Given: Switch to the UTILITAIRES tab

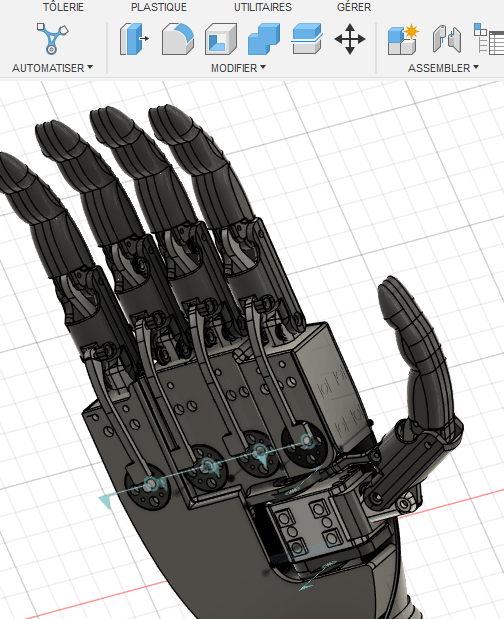Looking at the screenshot, I should 263,7.
